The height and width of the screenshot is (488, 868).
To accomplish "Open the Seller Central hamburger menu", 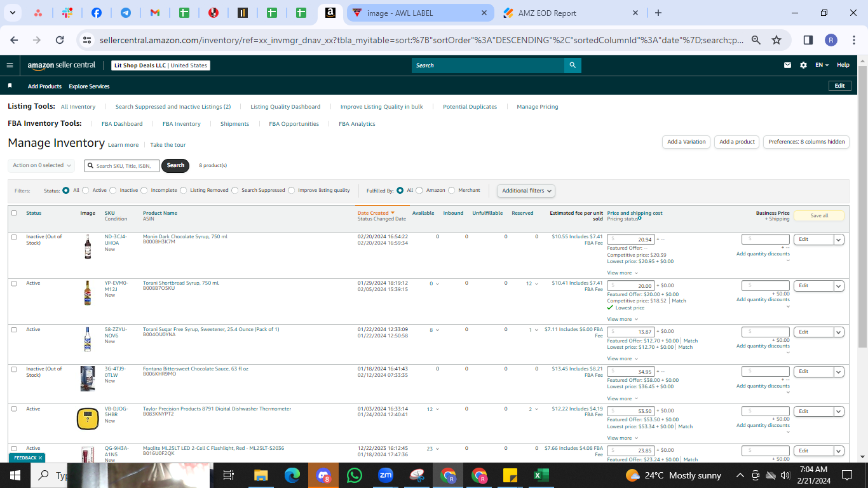I will click(x=10, y=65).
